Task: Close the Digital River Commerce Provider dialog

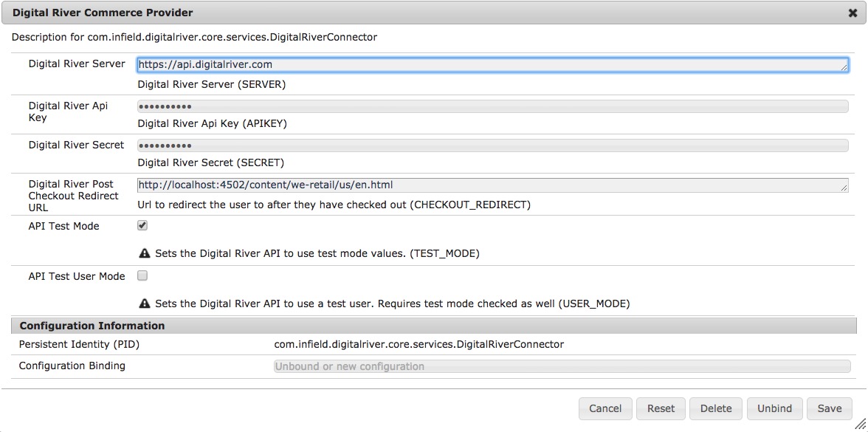Action: (853, 13)
